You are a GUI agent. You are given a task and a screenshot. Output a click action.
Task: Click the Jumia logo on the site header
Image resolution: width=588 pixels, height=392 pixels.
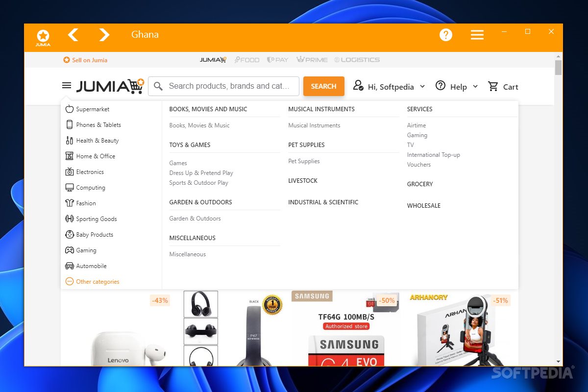pos(110,86)
